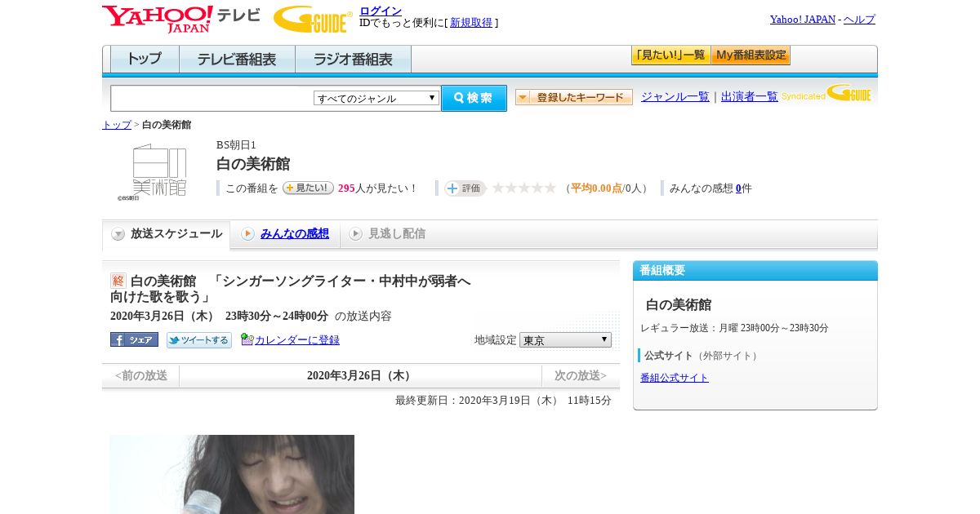The width and height of the screenshot is (980, 514).
Task: Click the 評価 plus rating button
Action: 465,188
